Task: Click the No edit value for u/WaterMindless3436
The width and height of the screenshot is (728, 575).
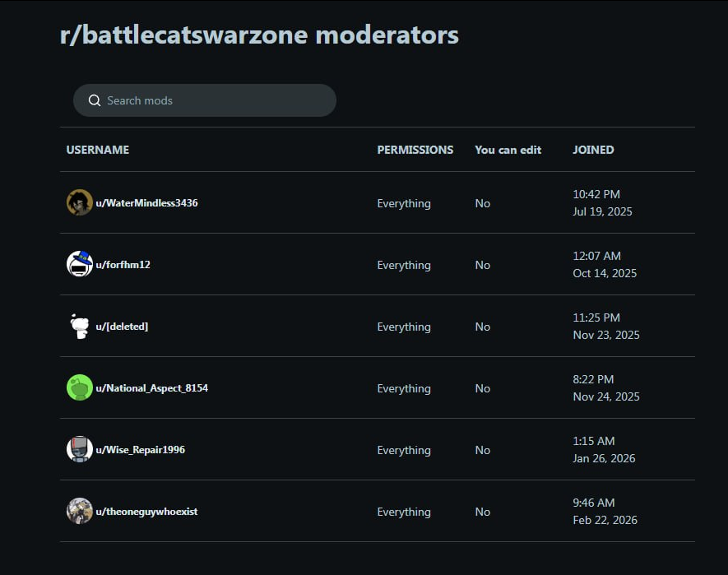Action: coord(482,203)
